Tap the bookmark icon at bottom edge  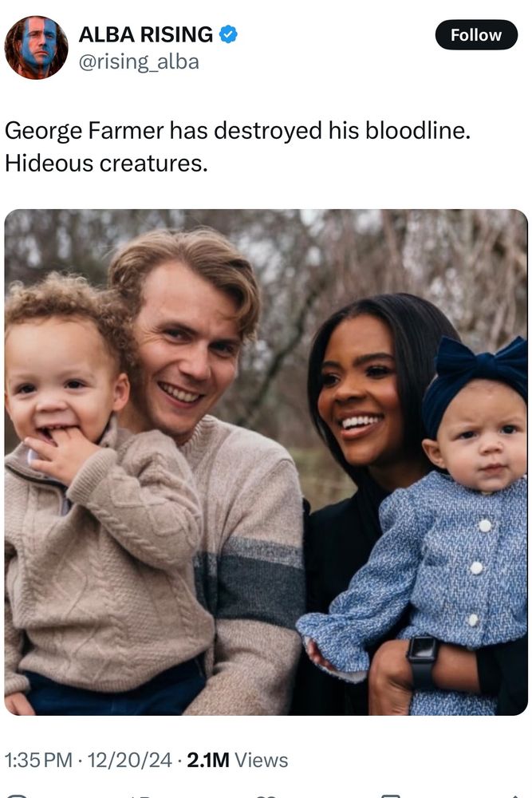point(391,796)
